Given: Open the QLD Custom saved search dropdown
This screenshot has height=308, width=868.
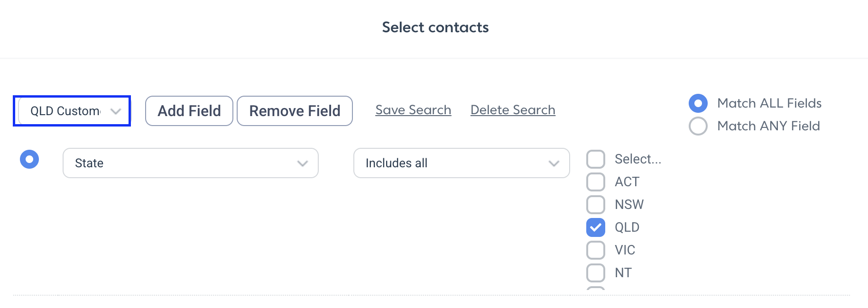Looking at the screenshot, I should tap(72, 111).
